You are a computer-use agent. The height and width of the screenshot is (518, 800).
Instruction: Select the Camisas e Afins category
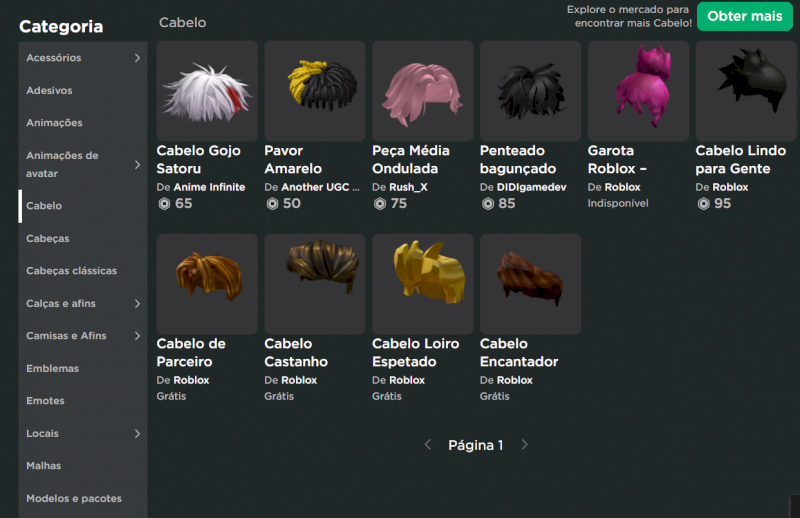83,336
